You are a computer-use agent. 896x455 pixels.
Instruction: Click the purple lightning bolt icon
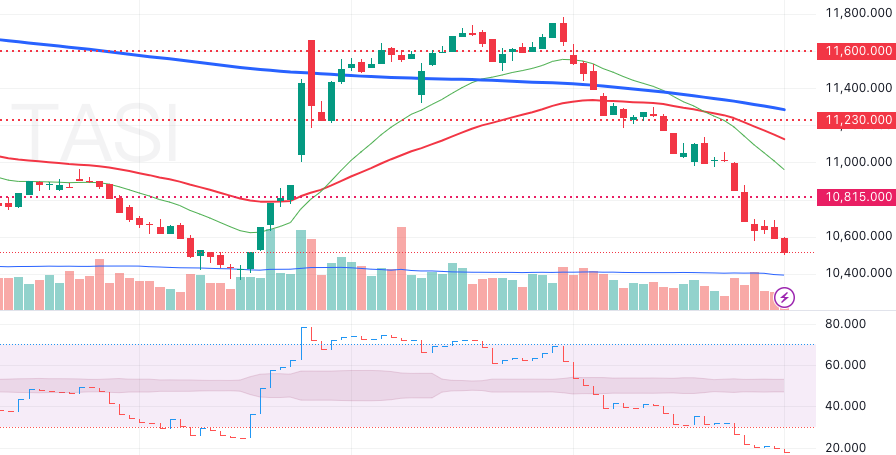785,297
